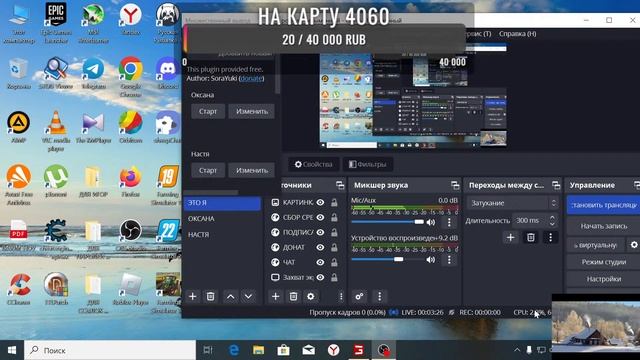
Task: Click Изменить button under Оксана
Action: point(251,111)
